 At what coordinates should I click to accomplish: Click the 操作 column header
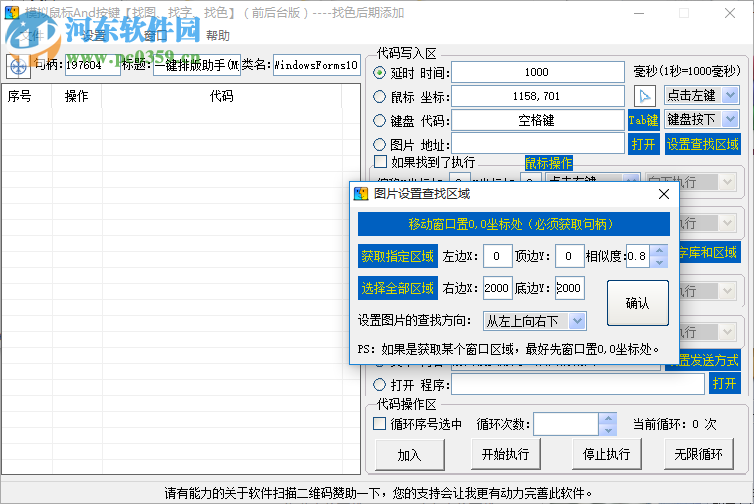click(76, 96)
